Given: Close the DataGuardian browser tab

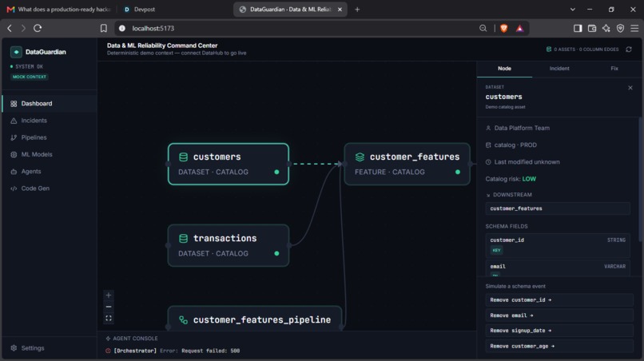Looking at the screenshot, I should tap(340, 10).
